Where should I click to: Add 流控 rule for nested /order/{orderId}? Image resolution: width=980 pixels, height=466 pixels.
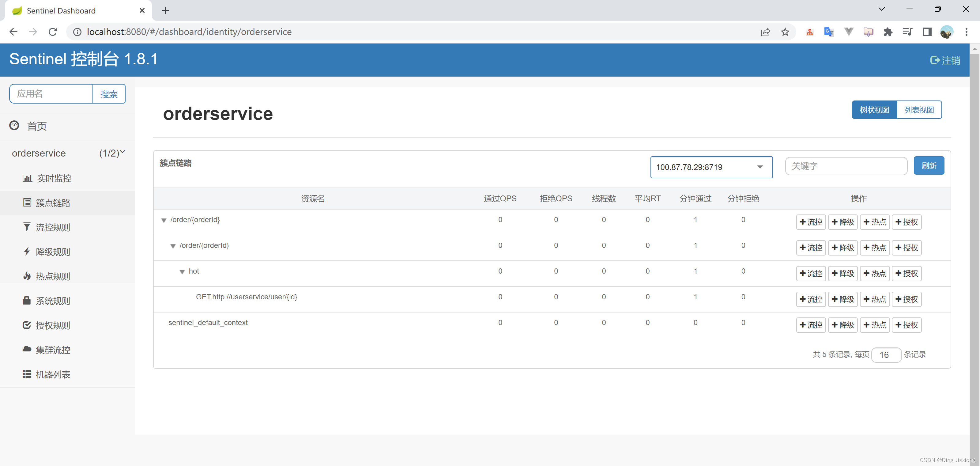tap(811, 248)
